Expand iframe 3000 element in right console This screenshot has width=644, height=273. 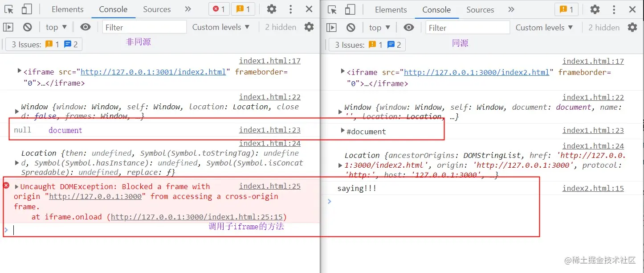coord(342,71)
